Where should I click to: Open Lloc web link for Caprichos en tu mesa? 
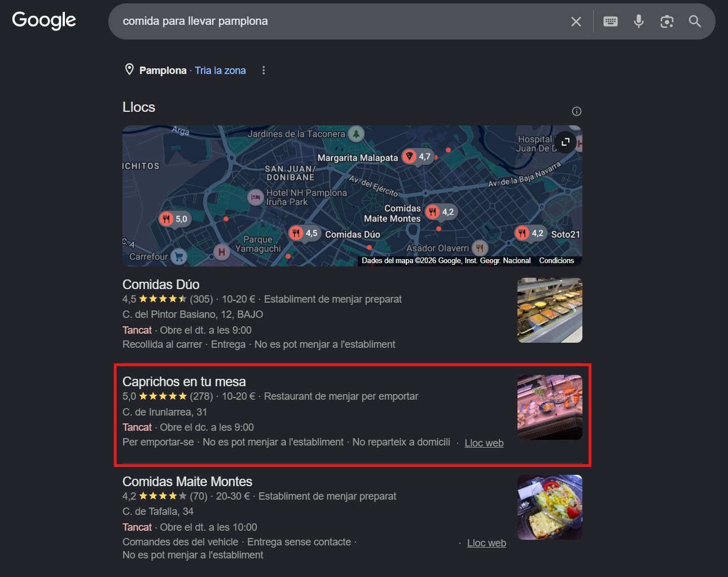click(484, 443)
